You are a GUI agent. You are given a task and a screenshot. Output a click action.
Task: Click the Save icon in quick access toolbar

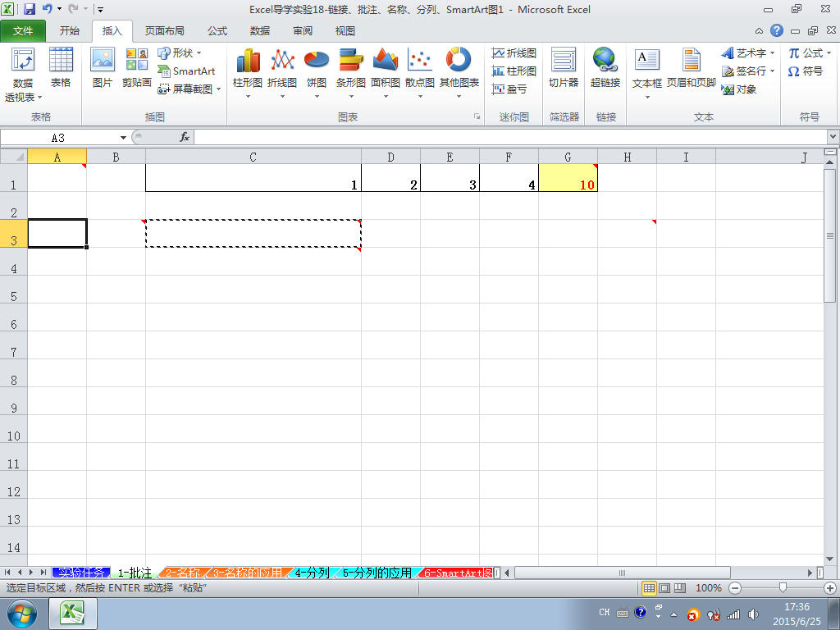[x=30, y=9]
